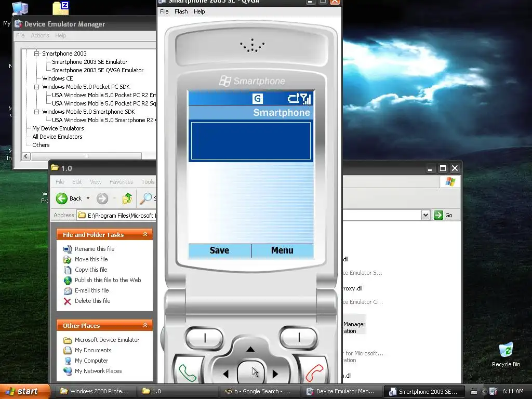Open Help menu in Device Emulator Manager
The height and width of the screenshot is (399, 532).
61,35
